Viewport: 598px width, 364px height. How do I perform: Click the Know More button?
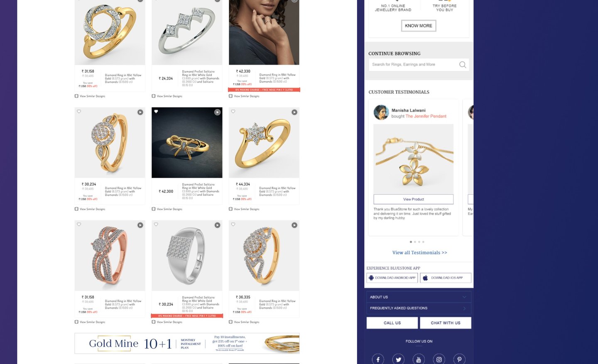pos(419,26)
